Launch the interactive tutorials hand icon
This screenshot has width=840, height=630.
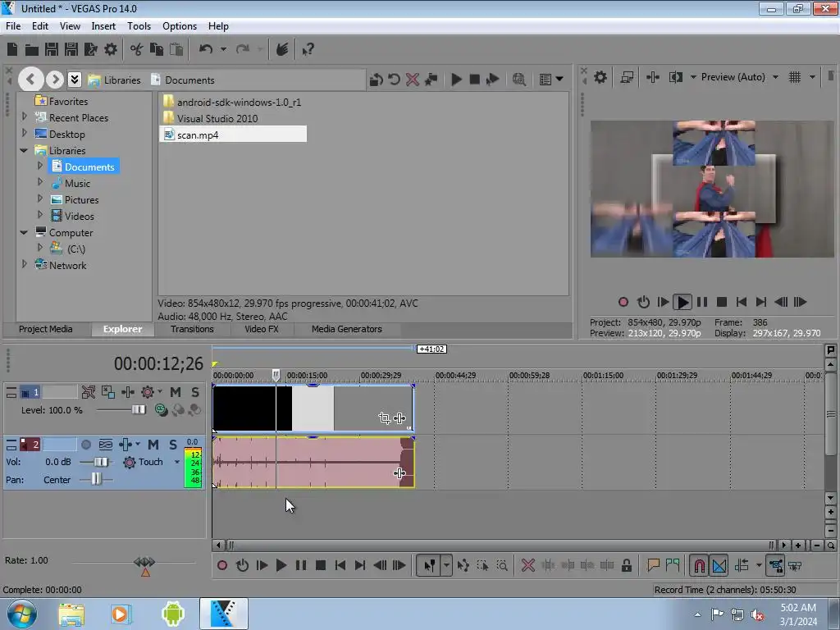click(x=282, y=50)
